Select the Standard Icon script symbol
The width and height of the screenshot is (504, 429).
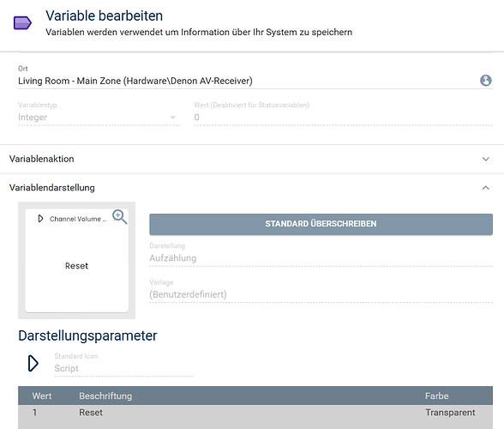point(33,364)
